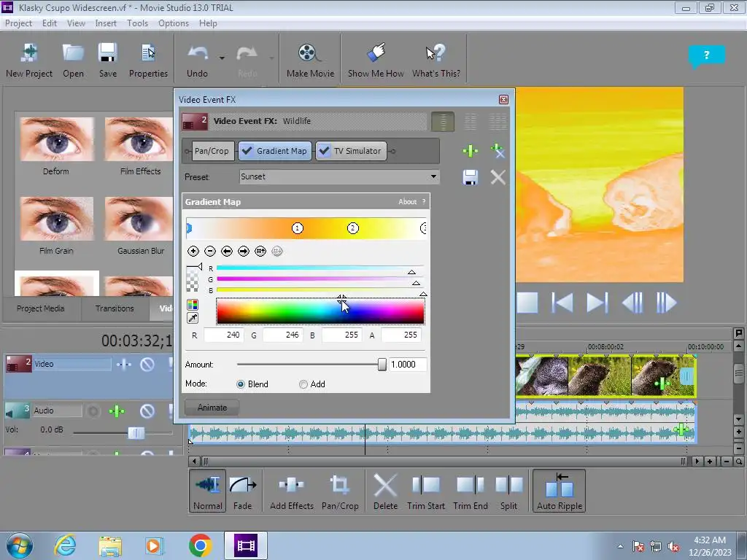Disable the TV Simulator effect checkbox
This screenshot has height=560, width=747.
pos(324,151)
